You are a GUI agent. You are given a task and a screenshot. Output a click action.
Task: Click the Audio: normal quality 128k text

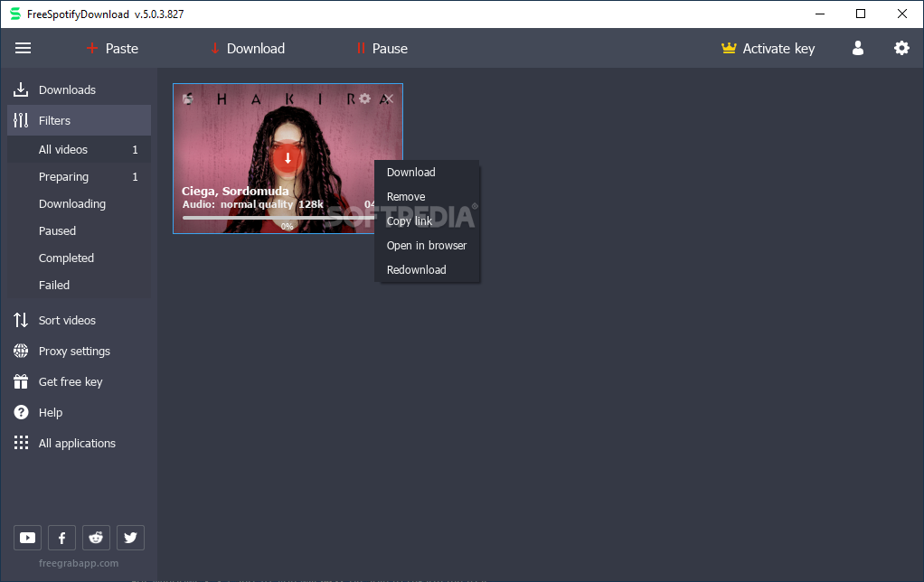tap(252, 204)
